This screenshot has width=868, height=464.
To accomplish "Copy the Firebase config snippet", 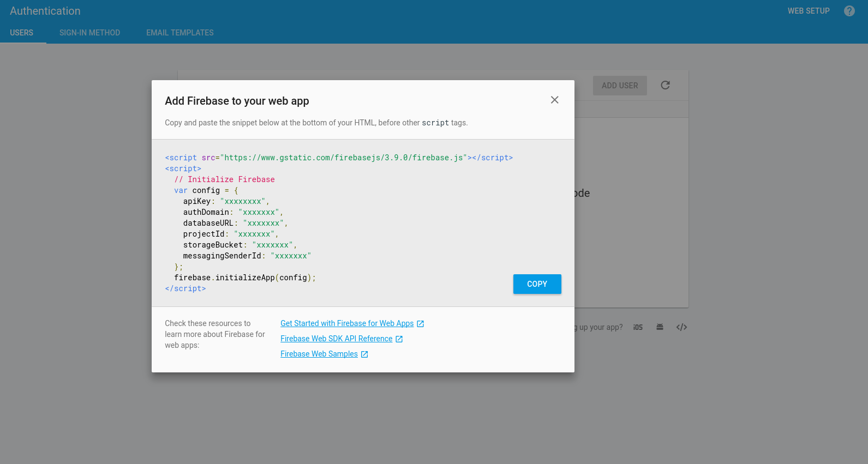I will coord(537,284).
